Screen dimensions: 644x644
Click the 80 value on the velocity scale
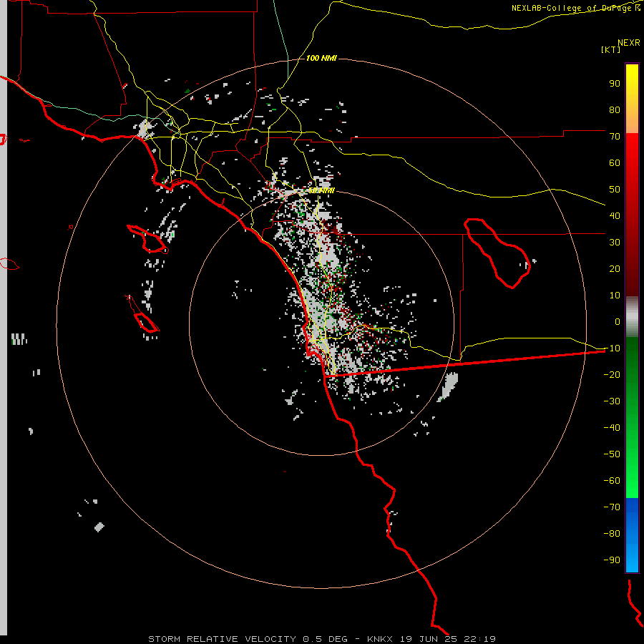pos(615,110)
